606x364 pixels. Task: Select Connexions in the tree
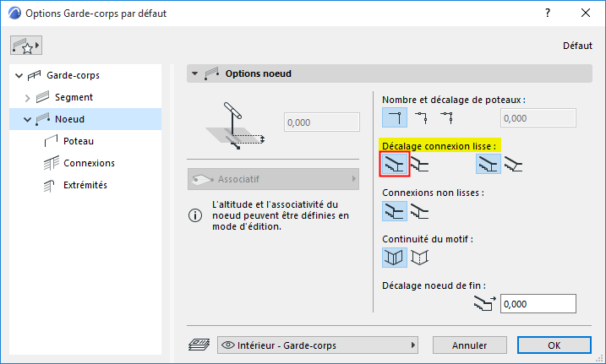(x=89, y=163)
